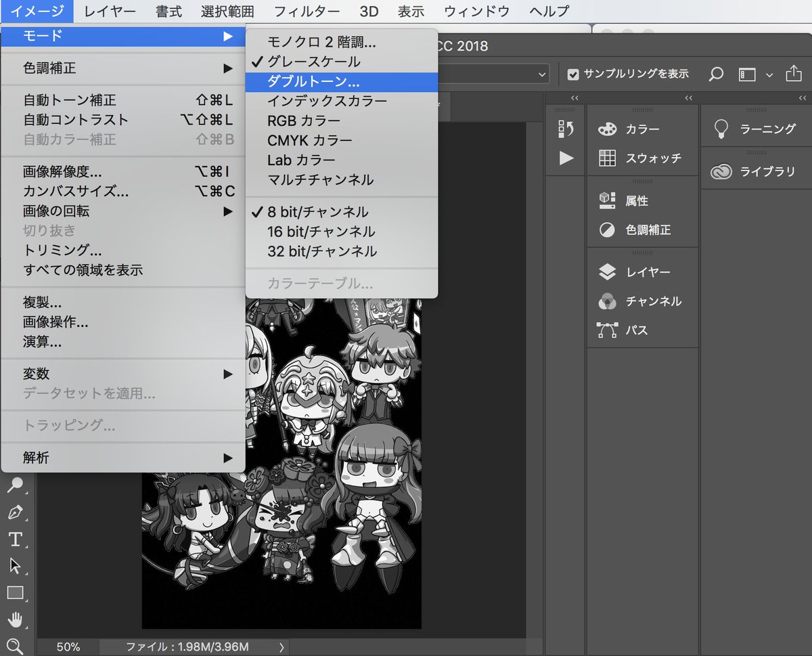Open the Color panel
The width and height of the screenshot is (812, 656).
click(641, 129)
